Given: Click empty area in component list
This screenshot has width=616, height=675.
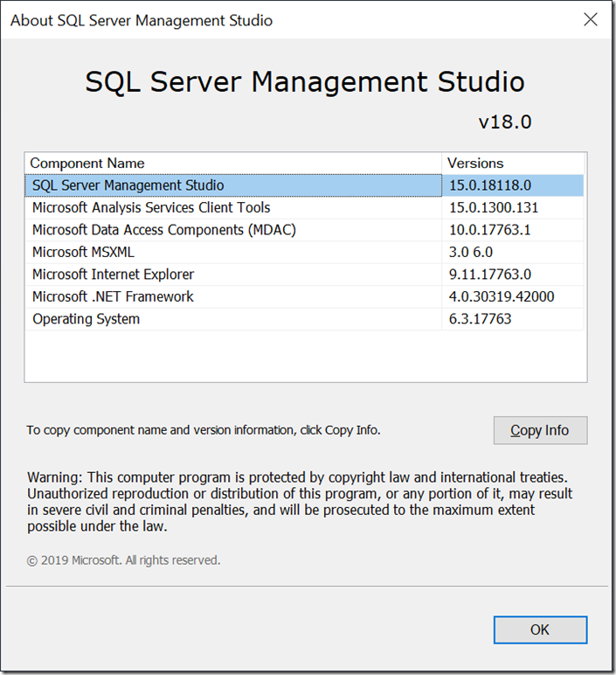Looking at the screenshot, I should [305, 356].
